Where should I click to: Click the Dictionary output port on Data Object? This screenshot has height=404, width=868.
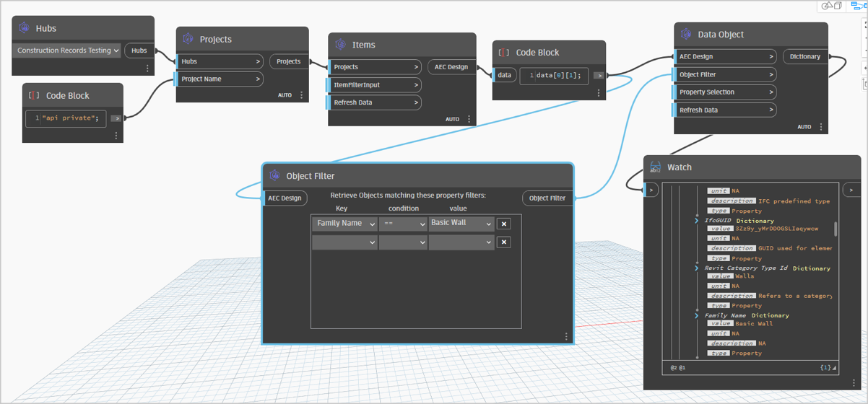[x=805, y=56]
